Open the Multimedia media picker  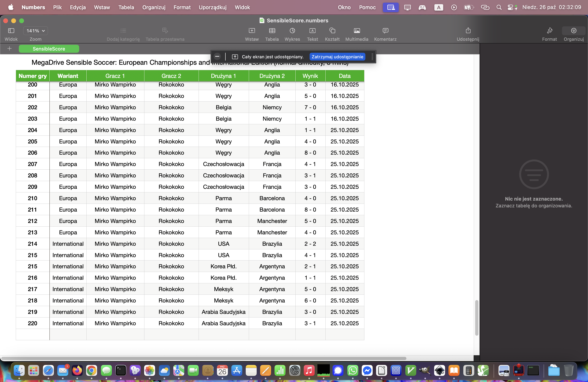357,31
